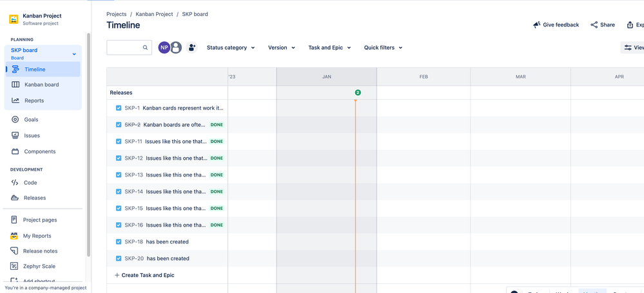
Task: Open Reports chart icon in sidebar
Action: 15,100
